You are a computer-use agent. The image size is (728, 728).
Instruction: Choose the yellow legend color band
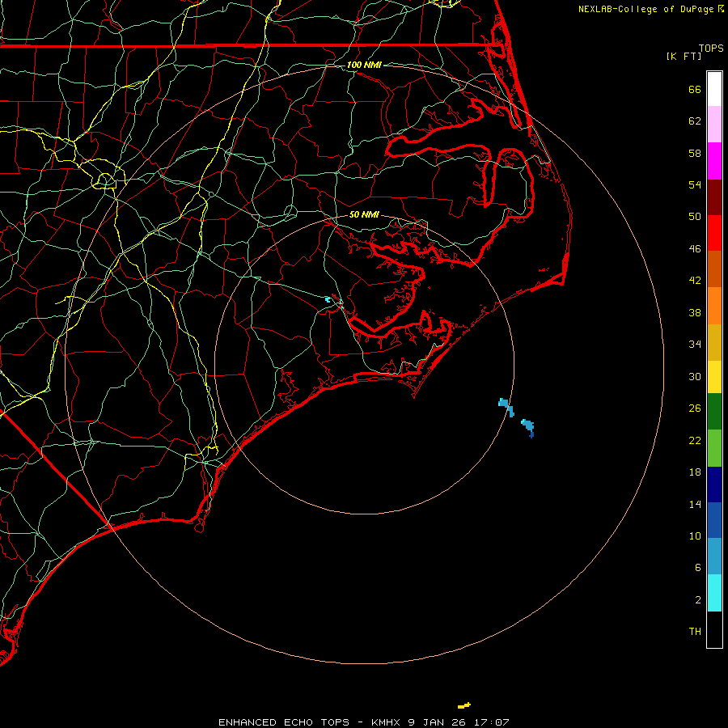pos(714,376)
